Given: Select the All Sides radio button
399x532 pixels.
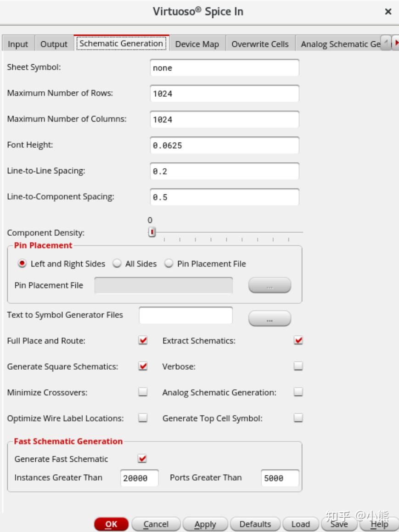Looking at the screenshot, I should [118, 264].
